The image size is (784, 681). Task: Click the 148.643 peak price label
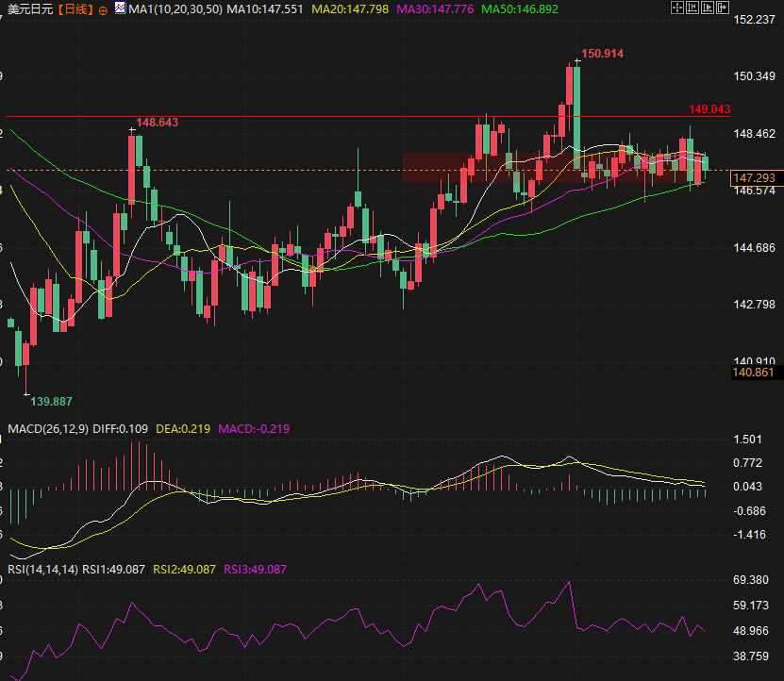157,123
